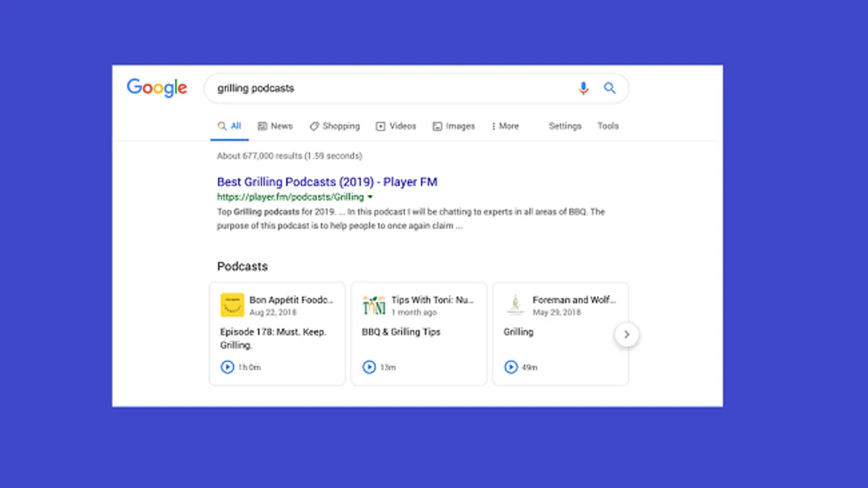Open Best Grilling Podcasts Player FM link

pyautogui.click(x=327, y=182)
